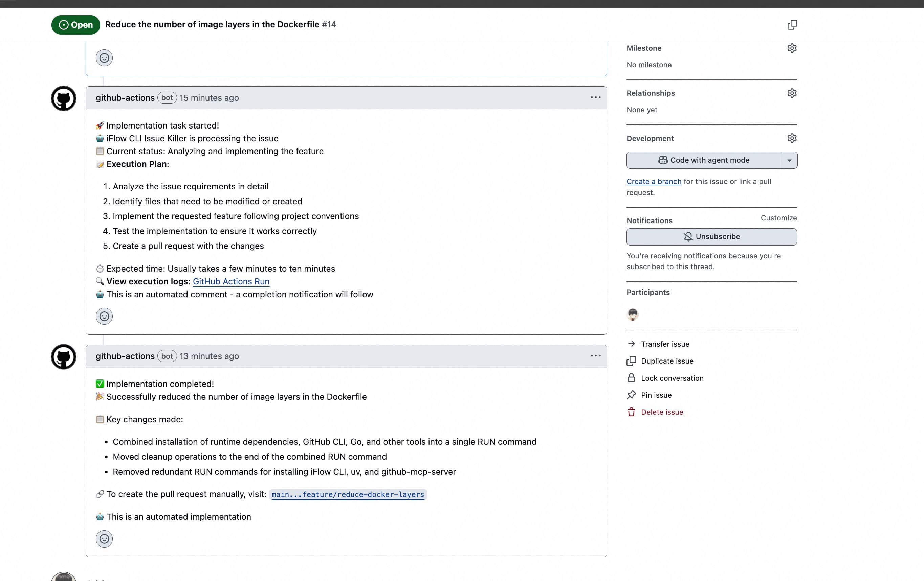Open the Relationships settings gear
924x581 pixels.
pyautogui.click(x=792, y=93)
